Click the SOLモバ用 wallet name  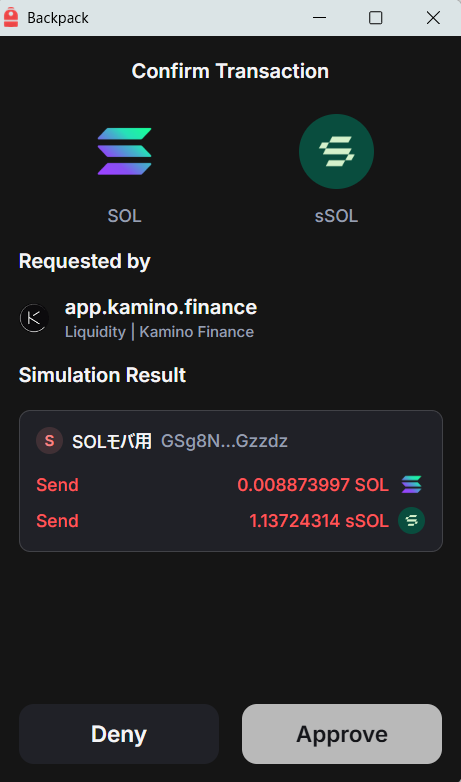tap(112, 441)
